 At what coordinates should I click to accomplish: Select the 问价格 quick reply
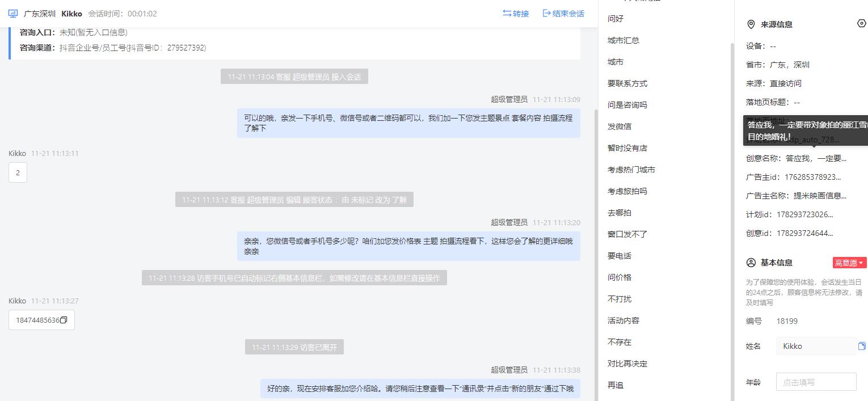[620, 277]
